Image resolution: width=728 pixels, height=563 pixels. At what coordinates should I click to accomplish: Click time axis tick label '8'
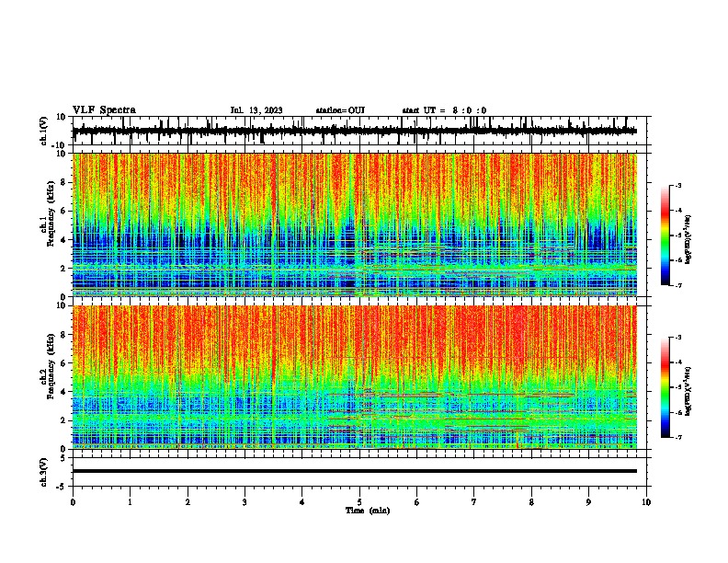click(531, 502)
